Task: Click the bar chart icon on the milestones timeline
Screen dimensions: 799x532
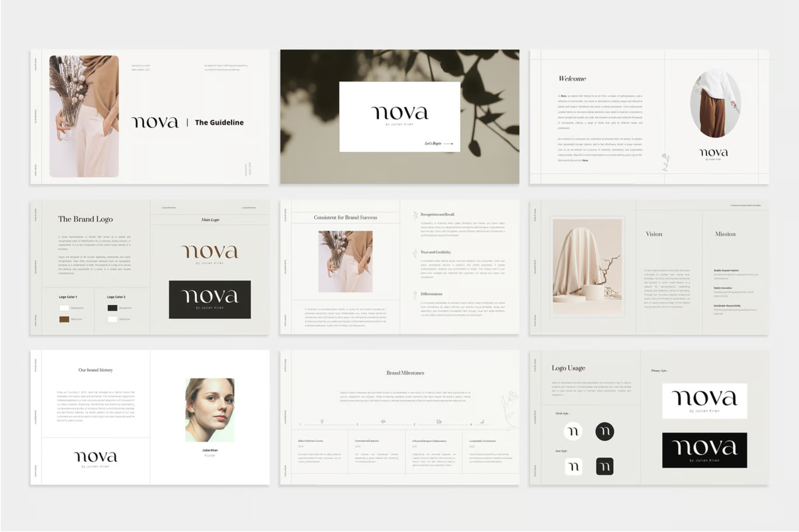Action: coord(482,421)
